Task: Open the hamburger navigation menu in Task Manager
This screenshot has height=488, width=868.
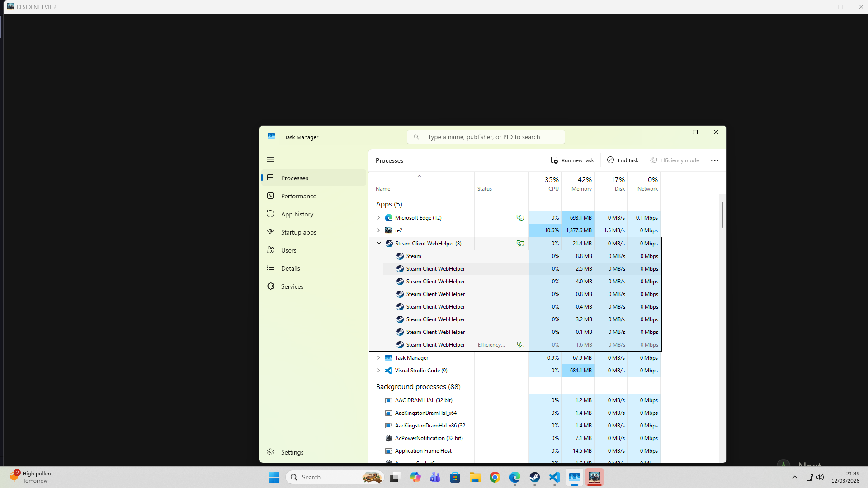Action: click(270, 160)
